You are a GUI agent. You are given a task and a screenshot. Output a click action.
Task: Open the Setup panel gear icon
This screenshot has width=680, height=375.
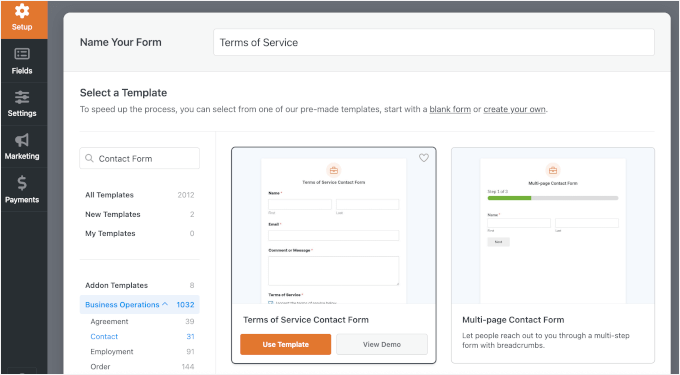pos(22,11)
